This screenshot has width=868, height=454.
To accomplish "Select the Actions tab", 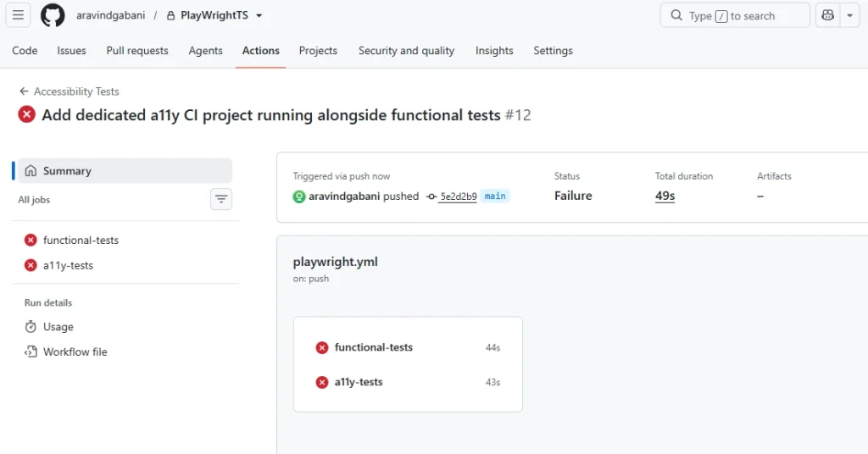I will click(261, 50).
